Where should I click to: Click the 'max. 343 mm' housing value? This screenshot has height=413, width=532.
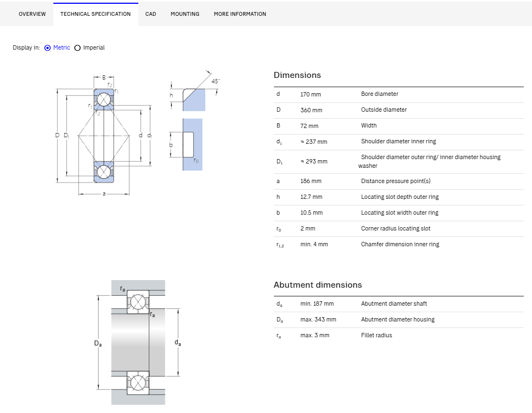coord(318,319)
